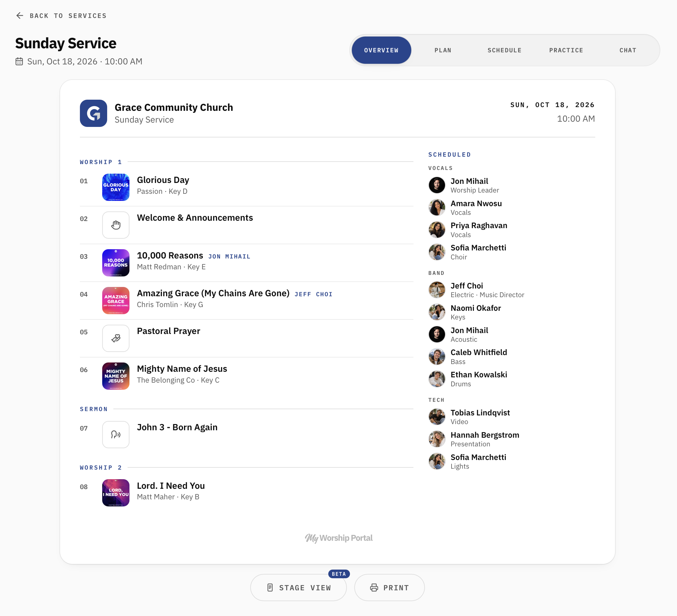Click the speaking head icon for John 3 sermon
The height and width of the screenshot is (616, 677).
pyautogui.click(x=116, y=434)
